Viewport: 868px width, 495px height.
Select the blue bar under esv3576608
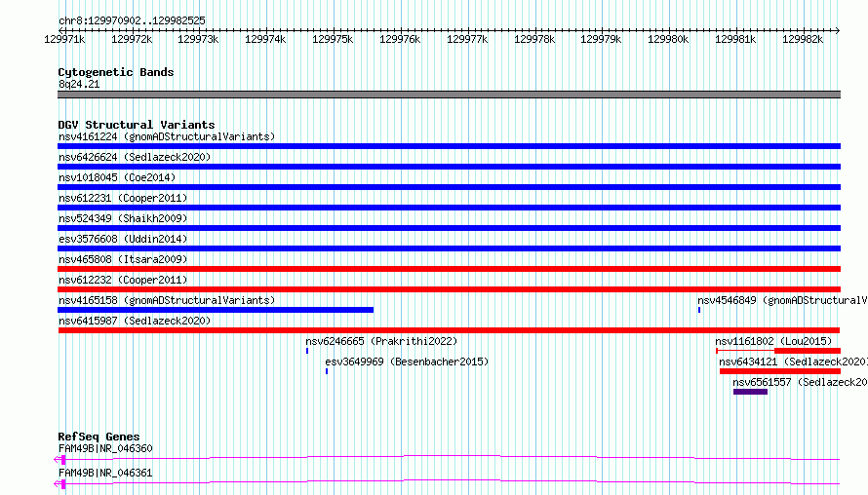pyautogui.click(x=449, y=248)
